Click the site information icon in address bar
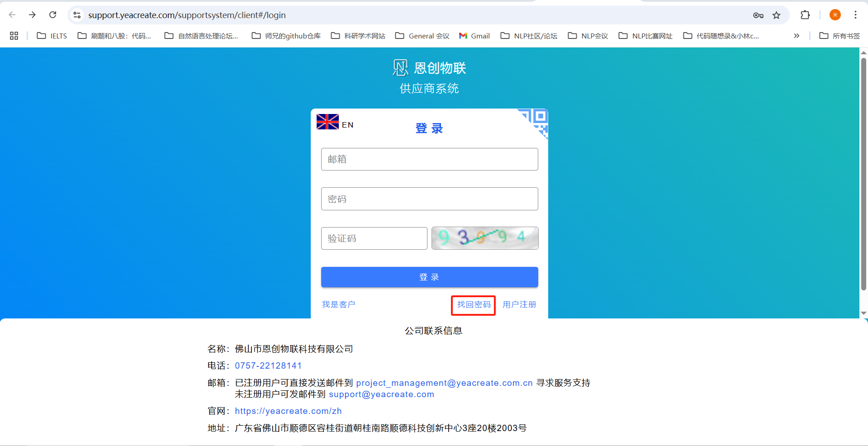Viewport: 868px width, 446px height. [77, 15]
